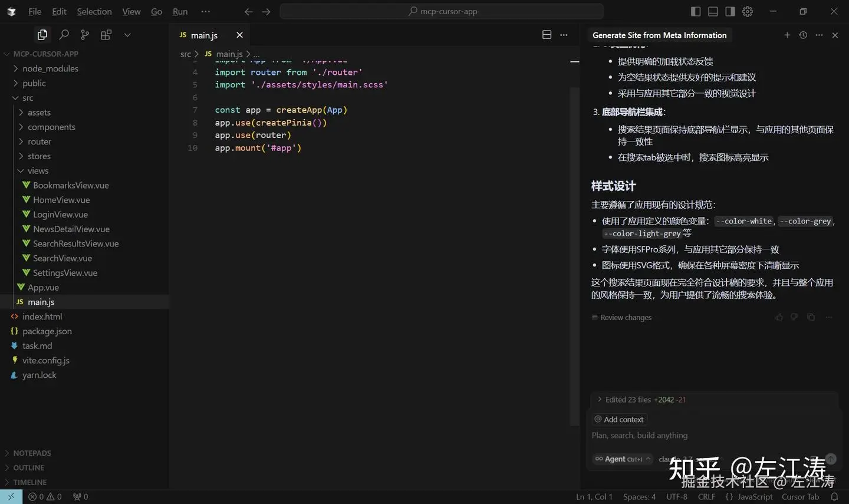This screenshot has width=849, height=504.
Task: Send message with arrow button
Action: point(831,459)
